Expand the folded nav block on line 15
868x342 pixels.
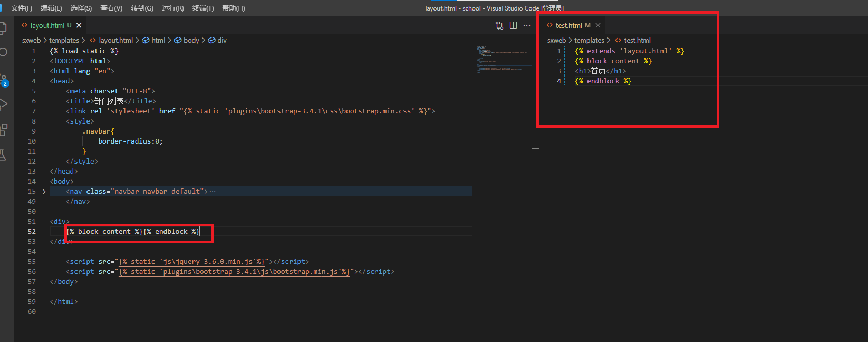click(44, 192)
